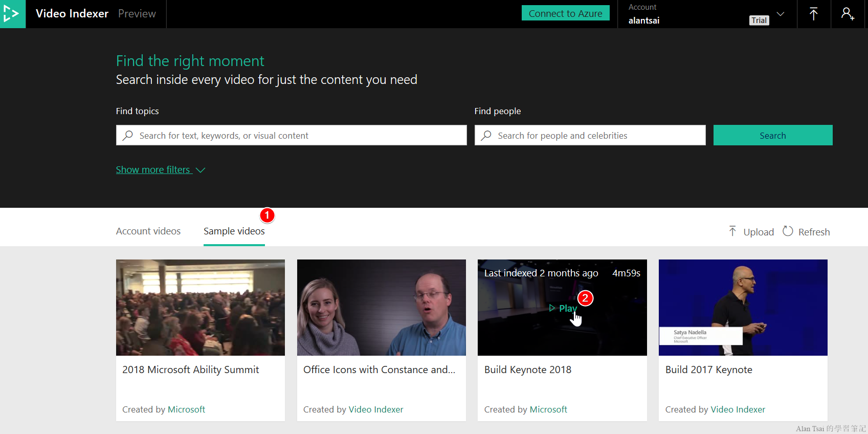Click the search magnifier in Find people
Screen dimensions: 868x434
(x=486, y=135)
